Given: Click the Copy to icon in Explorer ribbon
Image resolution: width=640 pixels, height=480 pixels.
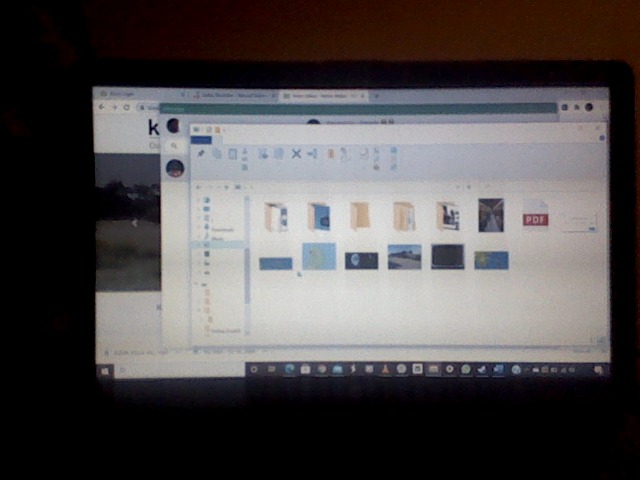Looking at the screenshot, I should pyautogui.click(x=279, y=154).
